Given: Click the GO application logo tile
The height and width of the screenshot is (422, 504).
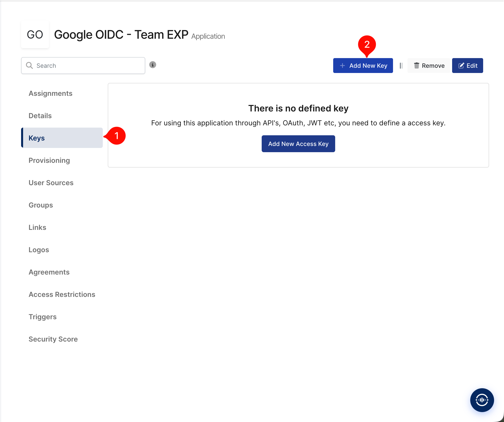Looking at the screenshot, I should pos(35,35).
